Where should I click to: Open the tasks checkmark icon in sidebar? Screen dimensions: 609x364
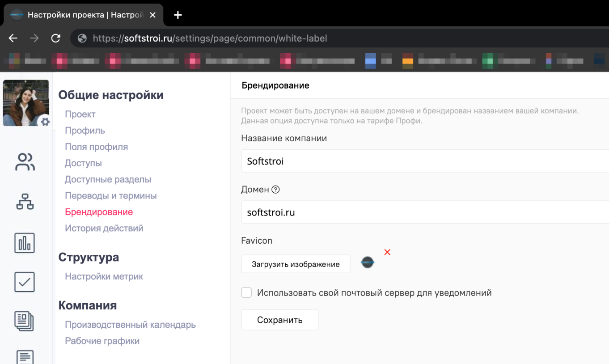pos(25,282)
